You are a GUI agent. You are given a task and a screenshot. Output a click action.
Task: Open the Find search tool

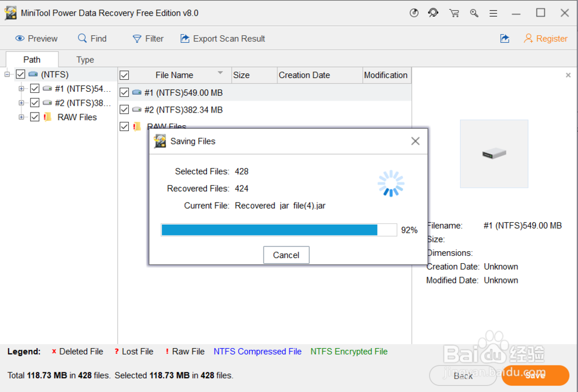[92, 39]
